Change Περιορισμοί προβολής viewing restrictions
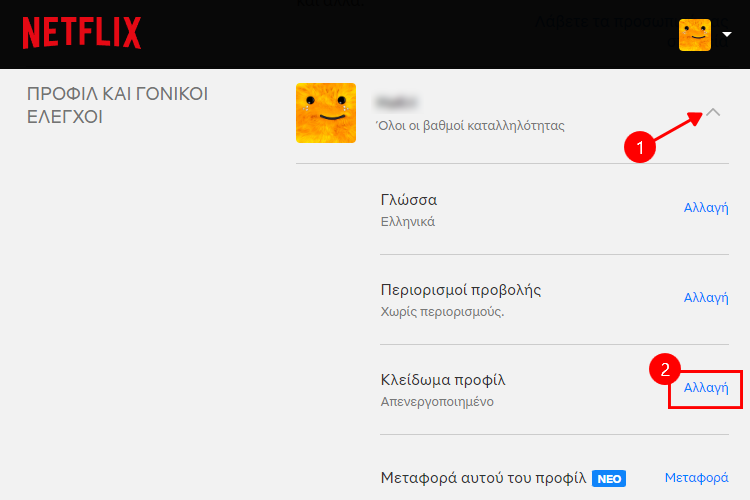 [x=706, y=298]
